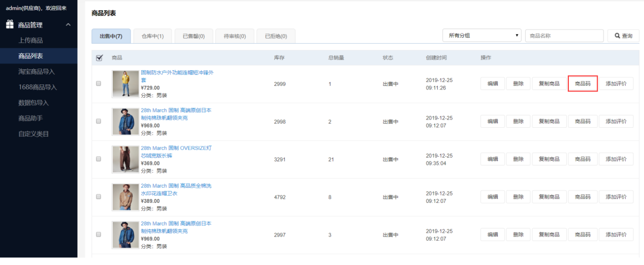Click 添加评价 for the ¥369.00 trousers
The image size is (644, 265).
(x=616, y=159)
